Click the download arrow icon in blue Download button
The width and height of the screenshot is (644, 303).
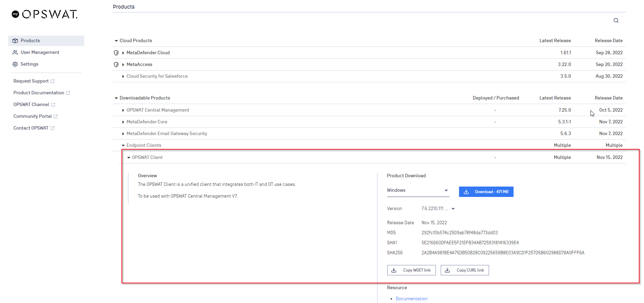click(x=466, y=192)
